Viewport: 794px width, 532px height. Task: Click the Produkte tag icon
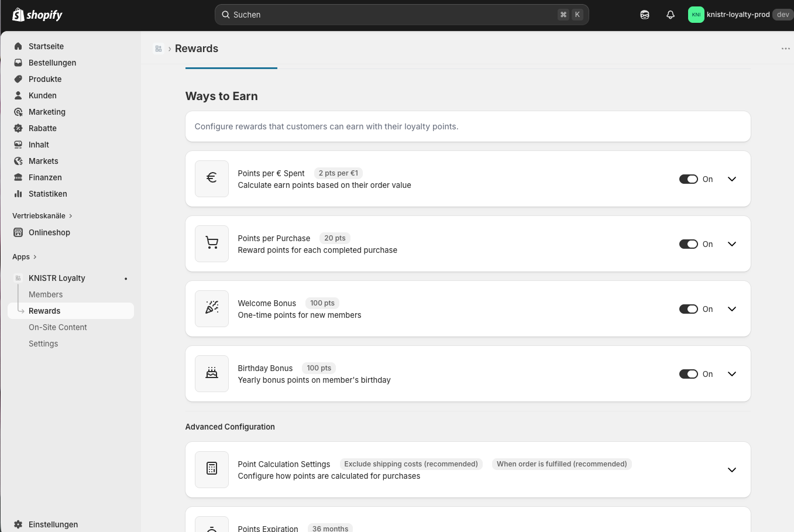click(18, 79)
